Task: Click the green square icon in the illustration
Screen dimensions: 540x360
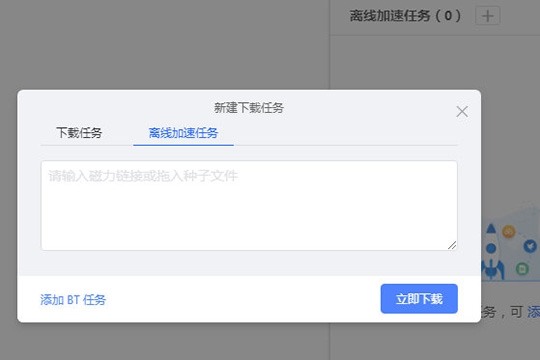Action: (522, 268)
